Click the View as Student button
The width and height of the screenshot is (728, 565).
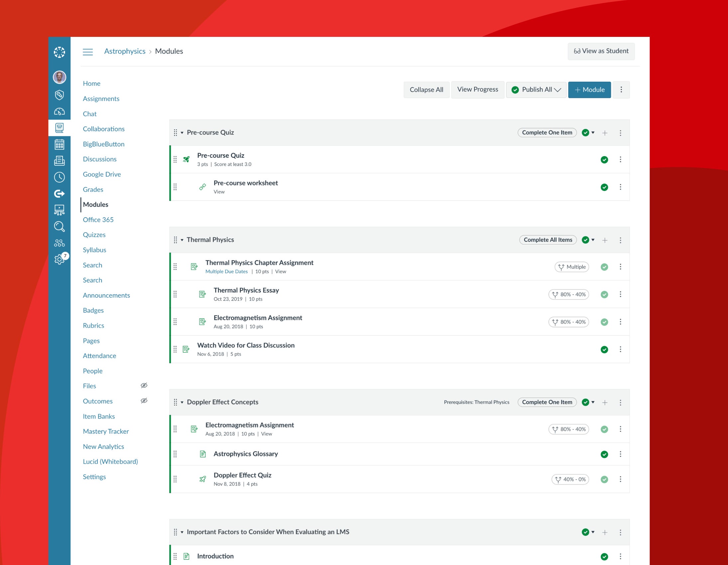pos(601,51)
